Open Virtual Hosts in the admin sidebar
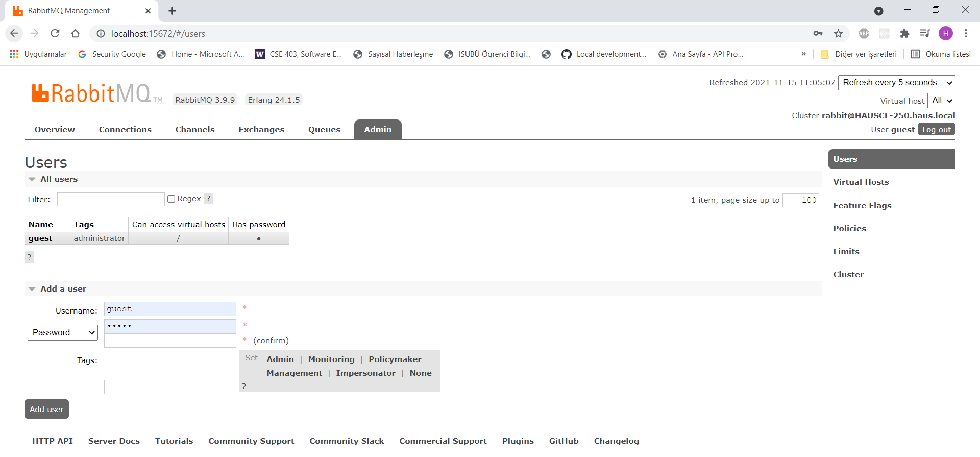The height and width of the screenshot is (457, 980). [861, 182]
